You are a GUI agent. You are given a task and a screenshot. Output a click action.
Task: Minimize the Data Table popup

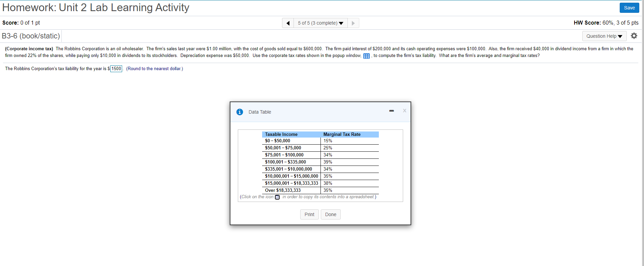(x=391, y=111)
